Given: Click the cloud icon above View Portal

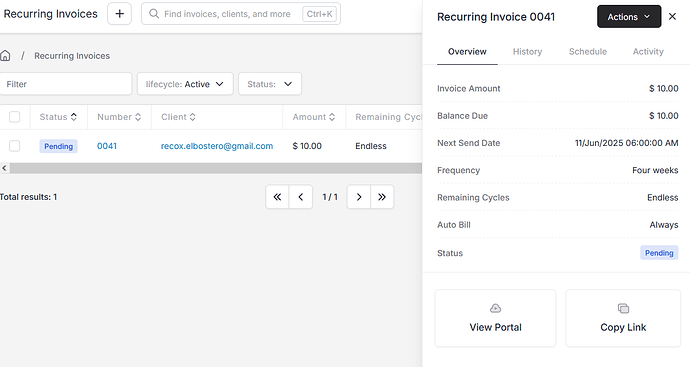Looking at the screenshot, I should click(x=495, y=308).
